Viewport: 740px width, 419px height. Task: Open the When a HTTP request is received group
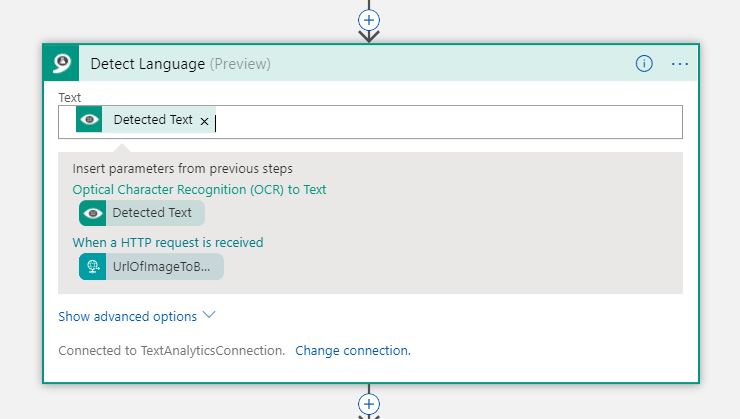click(x=168, y=243)
